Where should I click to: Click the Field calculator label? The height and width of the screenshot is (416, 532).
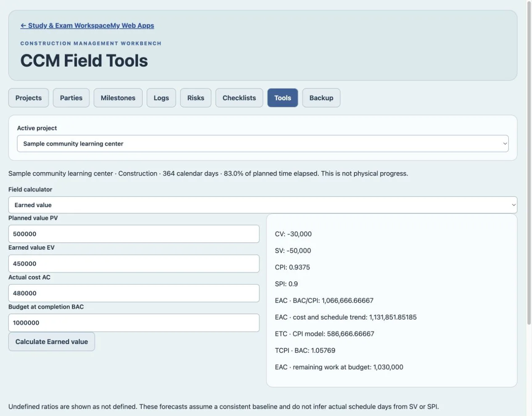30,189
